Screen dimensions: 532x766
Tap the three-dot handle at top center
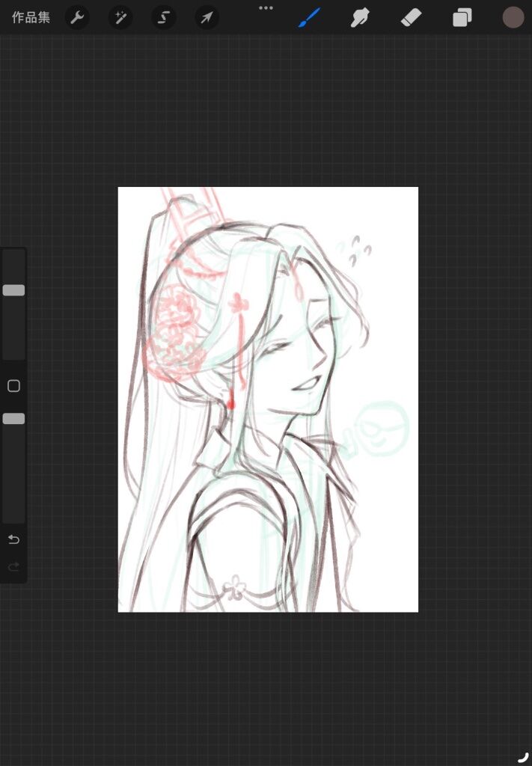pos(266,8)
